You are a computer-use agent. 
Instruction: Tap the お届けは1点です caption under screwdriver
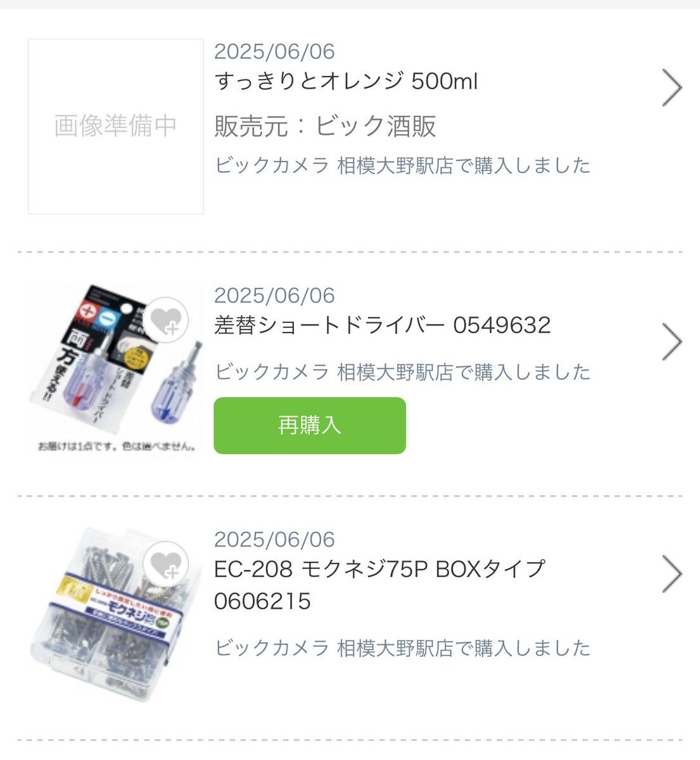[116, 446]
